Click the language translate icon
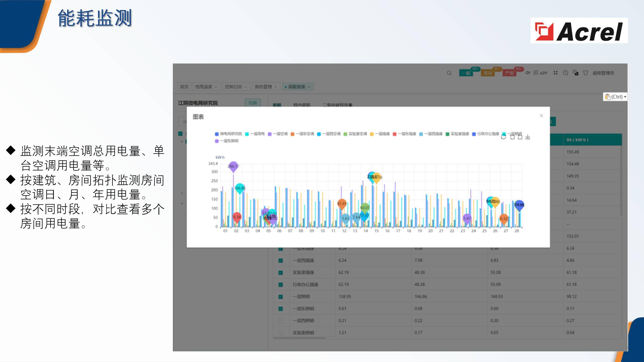The height and width of the screenshot is (362, 644). coord(575,73)
